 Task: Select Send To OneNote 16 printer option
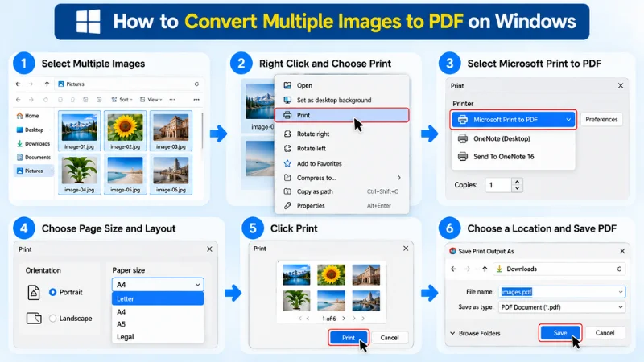(x=513, y=156)
